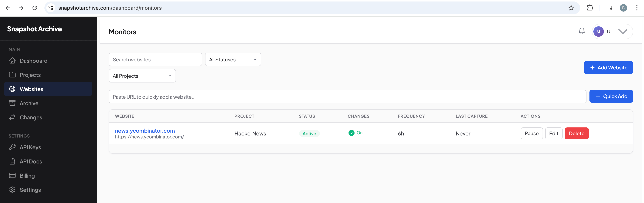Click the FREQUENCY column header

[x=411, y=116]
